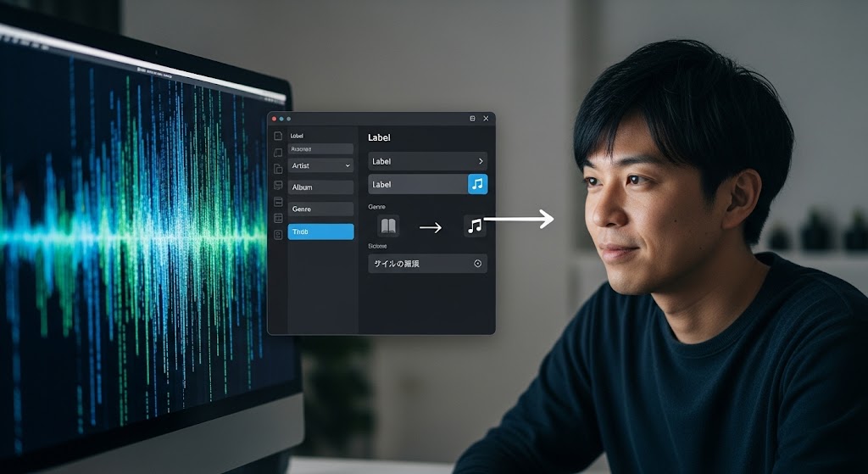Image resolution: width=868 pixels, height=474 pixels.
Task: Click the Genre caption above the book icon
Action: point(377,207)
